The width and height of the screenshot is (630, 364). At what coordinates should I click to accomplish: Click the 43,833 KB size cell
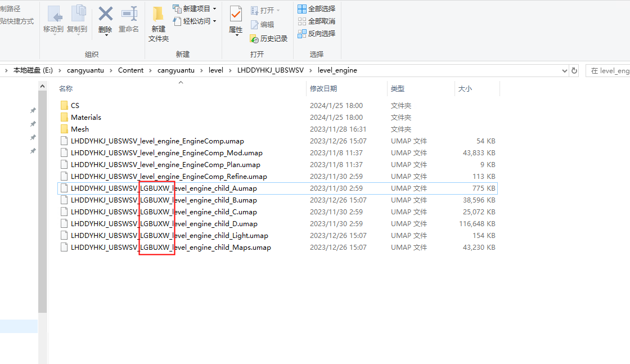(x=479, y=153)
